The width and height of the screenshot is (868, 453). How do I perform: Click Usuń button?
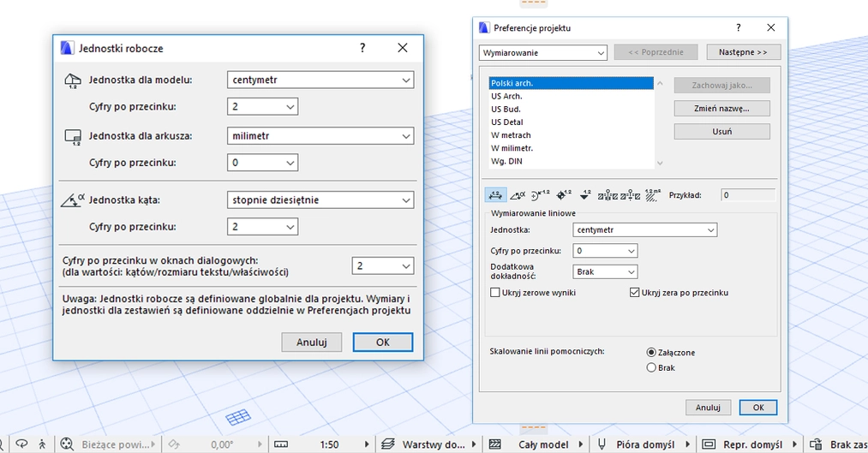(721, 132)
